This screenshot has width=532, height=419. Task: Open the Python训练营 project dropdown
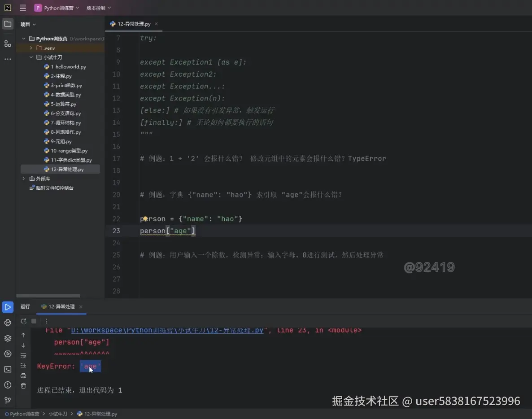click(x=57, y=8)
